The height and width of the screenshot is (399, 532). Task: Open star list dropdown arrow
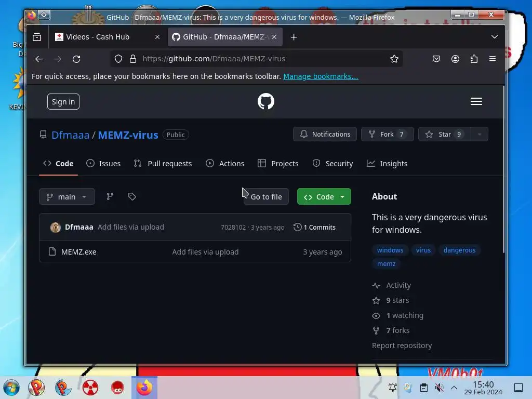pos(480,135)
